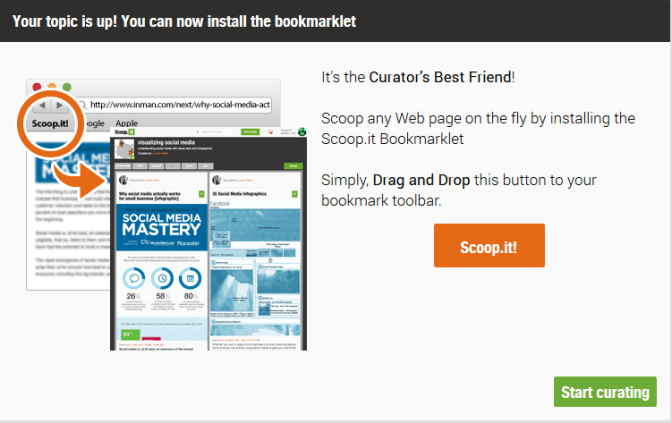Click the 'Drag and Drop' bold text

421,180
